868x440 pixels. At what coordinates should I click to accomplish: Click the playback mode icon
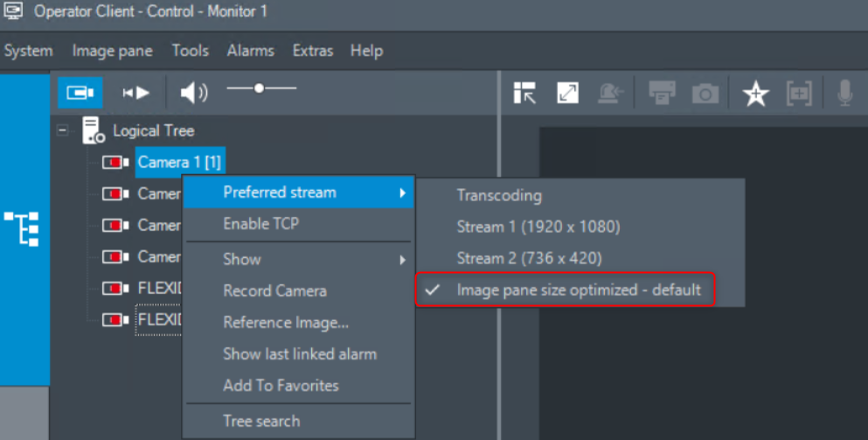135,92
